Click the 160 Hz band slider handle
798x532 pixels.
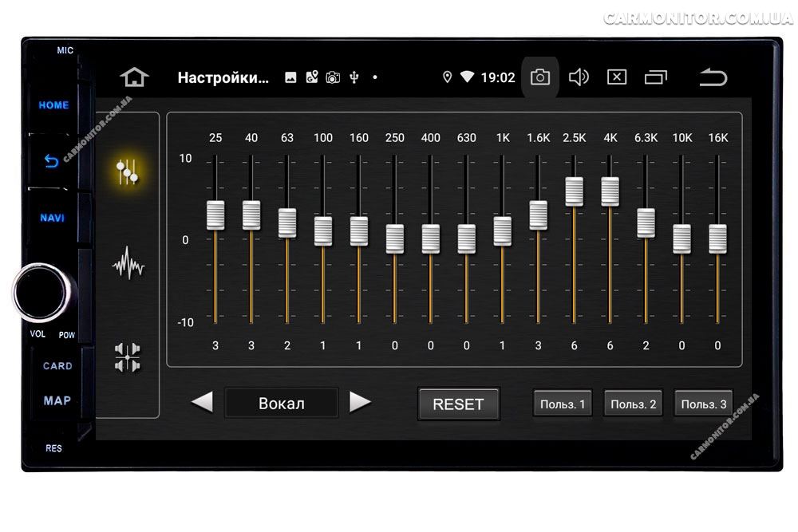(x=359, y=231)
